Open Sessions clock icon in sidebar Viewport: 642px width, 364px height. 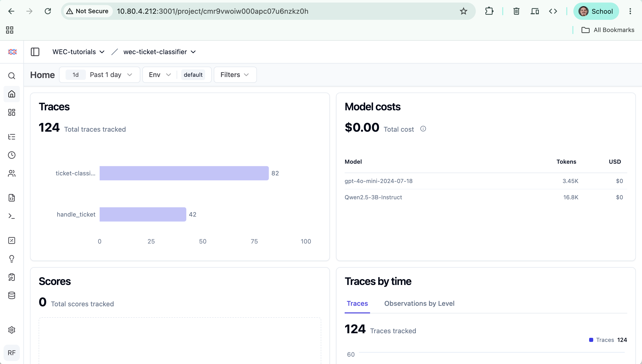click(12, 155)
